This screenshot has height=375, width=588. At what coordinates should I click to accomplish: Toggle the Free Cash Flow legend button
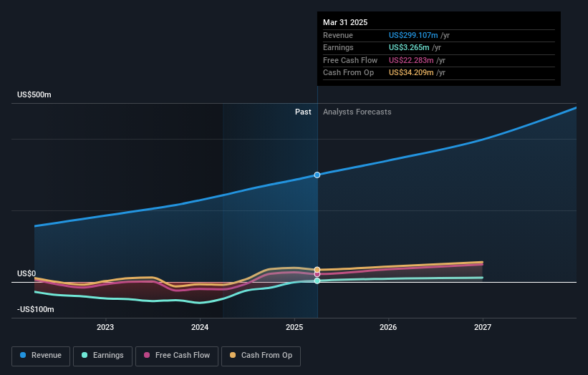coord(177,356)
